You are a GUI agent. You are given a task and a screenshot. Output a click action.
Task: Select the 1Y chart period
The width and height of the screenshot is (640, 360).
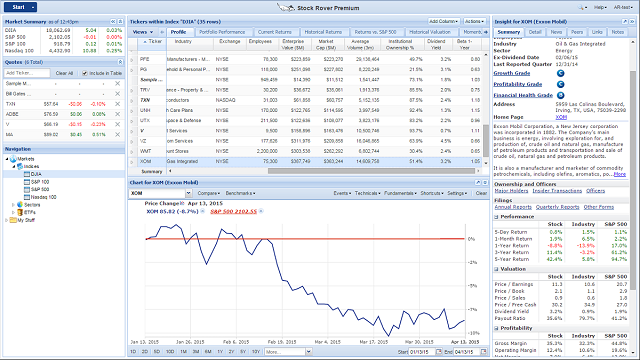pos(220,351)
